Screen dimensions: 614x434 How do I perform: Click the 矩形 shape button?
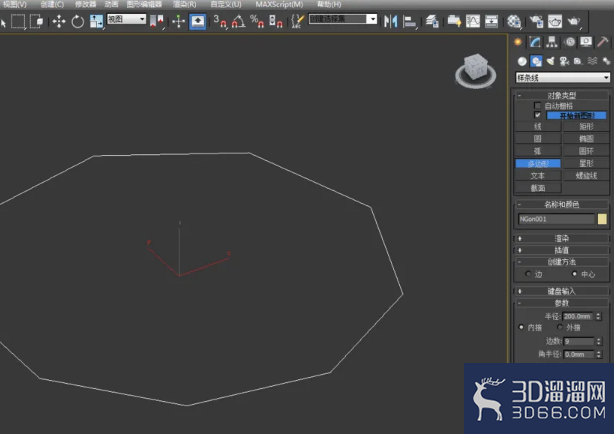[x=586, y=126]
